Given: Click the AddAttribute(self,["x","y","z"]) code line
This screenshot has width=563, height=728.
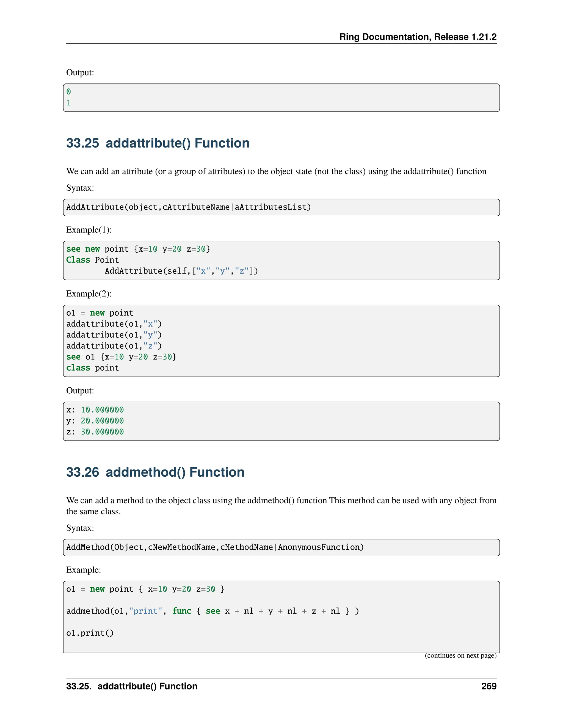Looking at the screenshot, I should click(x=181, y=271).
